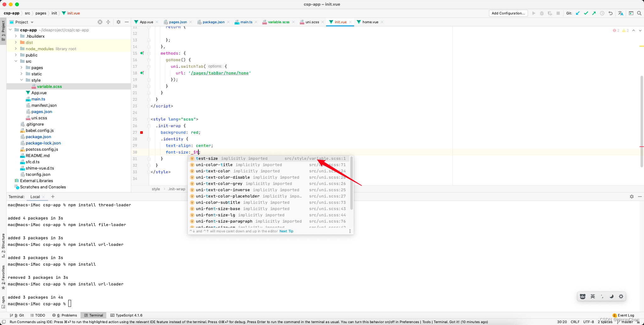Open TODO tool window tab
Screen dimensions: 644x325
coord(38,315)
